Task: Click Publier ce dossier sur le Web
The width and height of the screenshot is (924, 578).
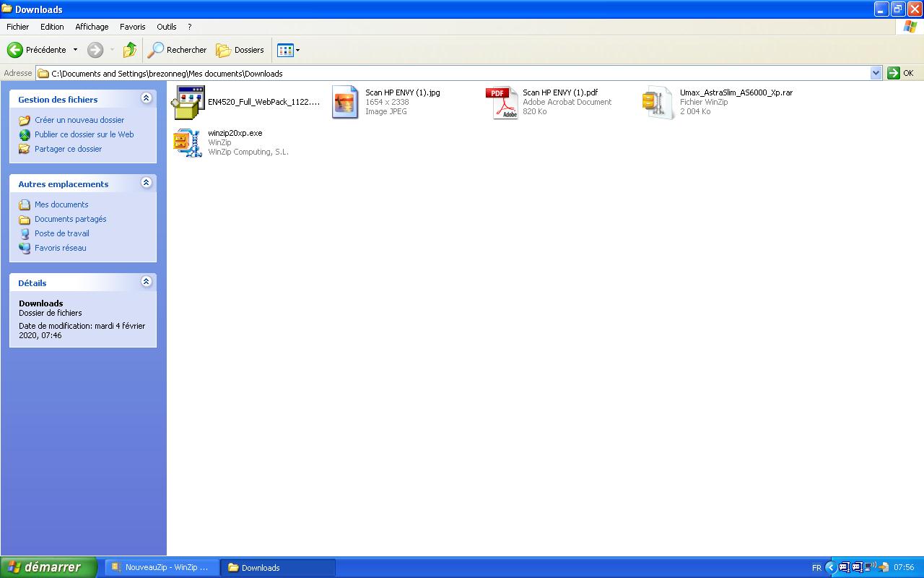Action: tap(84, 134)
